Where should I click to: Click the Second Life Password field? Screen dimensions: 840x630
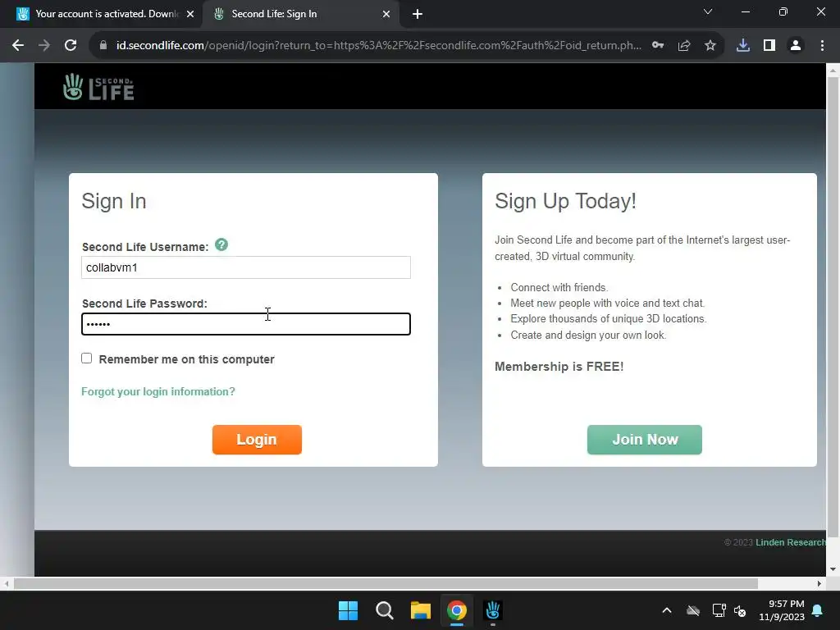click(246, 324)
